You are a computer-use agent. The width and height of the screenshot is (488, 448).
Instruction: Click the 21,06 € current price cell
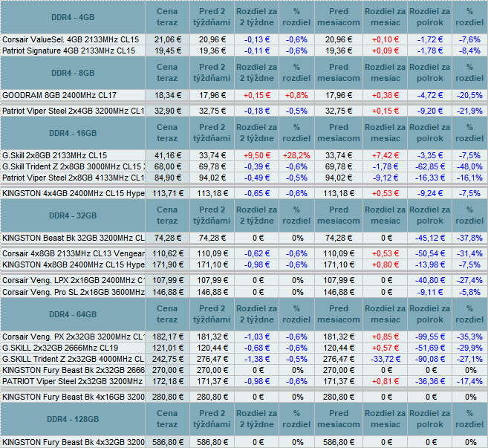click(x=167, y=40)
